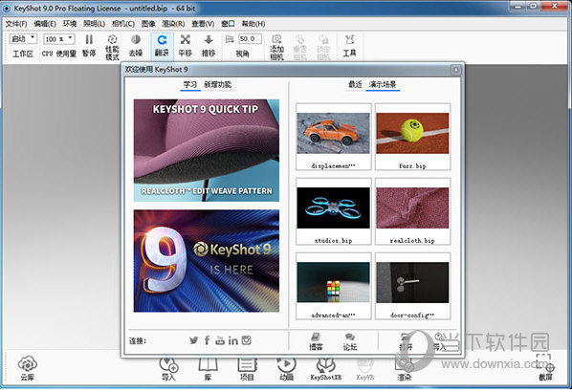The image size is (572, 392).
Task: Open the studios.bip drone scene
Action: tap(334, 211)
